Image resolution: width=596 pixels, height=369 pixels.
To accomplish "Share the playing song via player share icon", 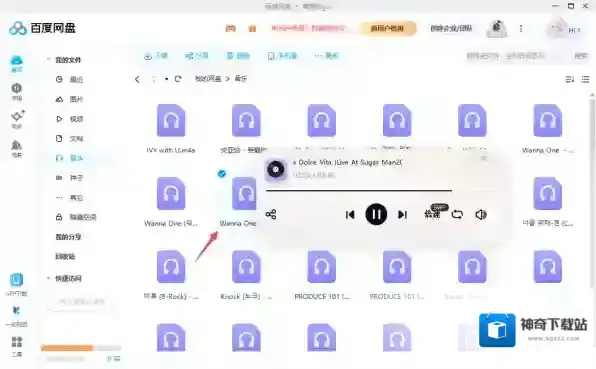I will 271,214.
